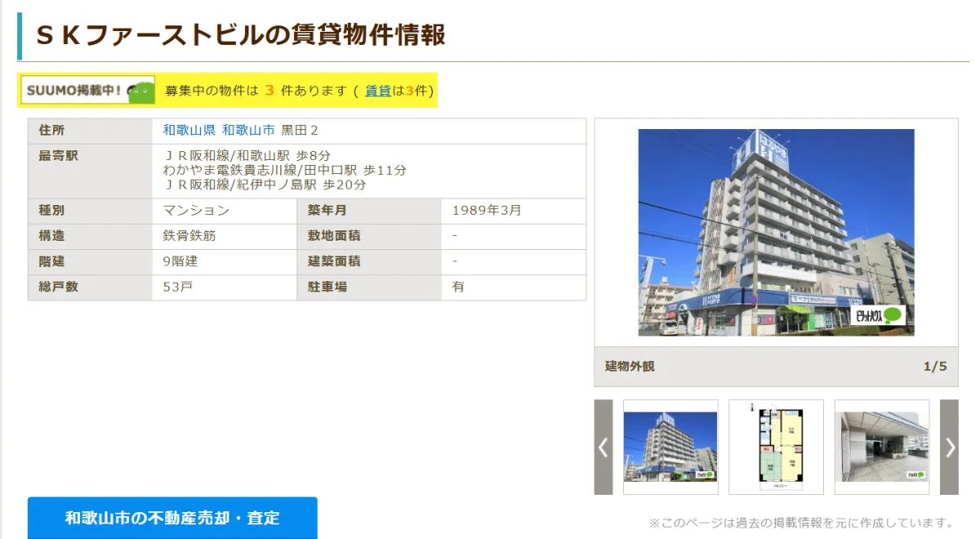Viewport: 980px width, 539px height.
Task: Open the 賃貸 listings link
Action: coord(377,91)
